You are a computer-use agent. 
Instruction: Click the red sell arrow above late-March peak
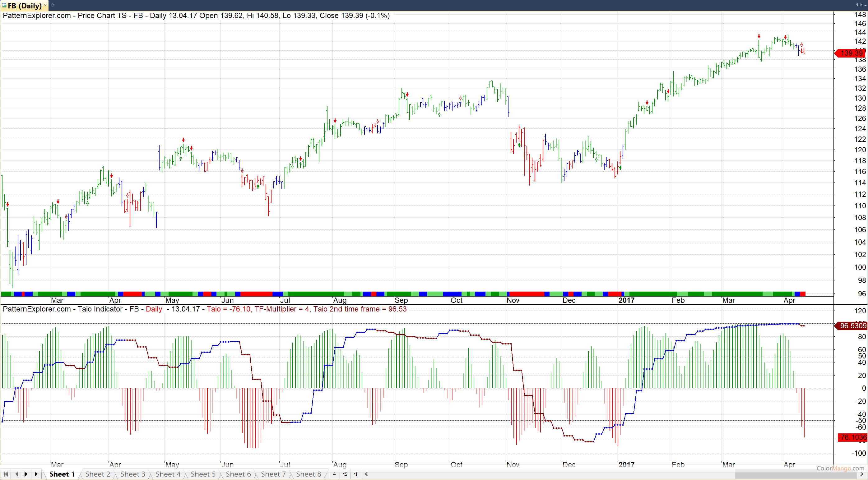[759, 36]
